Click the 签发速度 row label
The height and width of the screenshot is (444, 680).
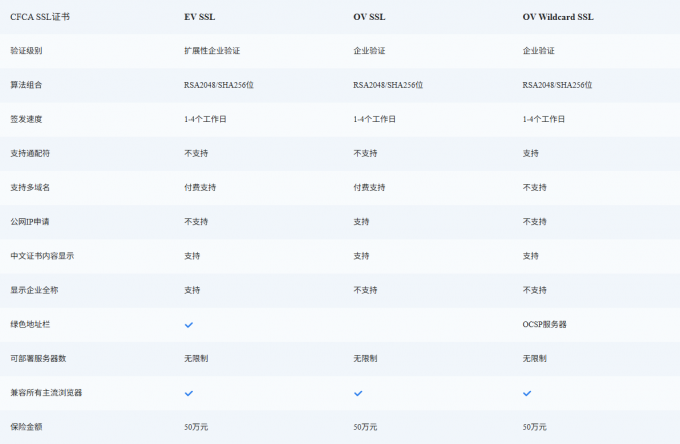[26, 119]
